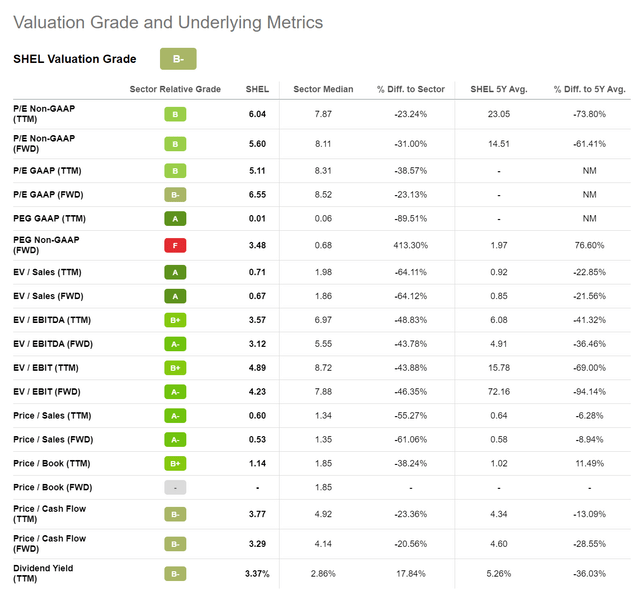
Task: Click the A grade badge for EV / Sales (FWD)
Action: tap(175, 295)
